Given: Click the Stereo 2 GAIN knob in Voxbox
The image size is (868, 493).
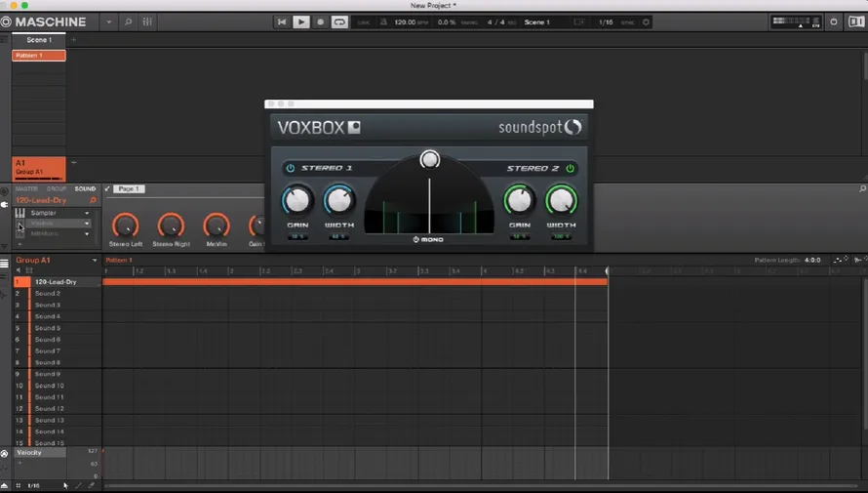Looking at the screenshot, I should pos(519,200).
